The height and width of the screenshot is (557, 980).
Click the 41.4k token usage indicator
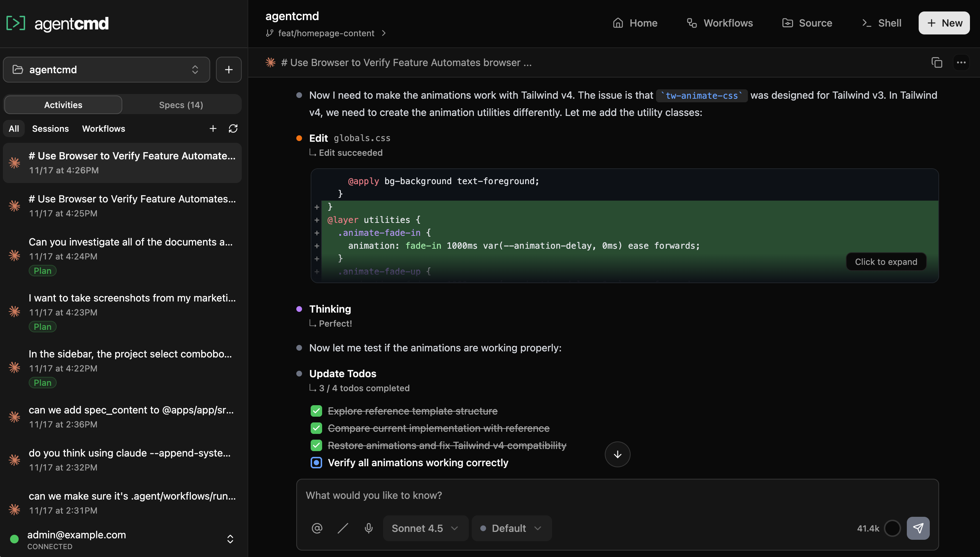click(868, 528)
